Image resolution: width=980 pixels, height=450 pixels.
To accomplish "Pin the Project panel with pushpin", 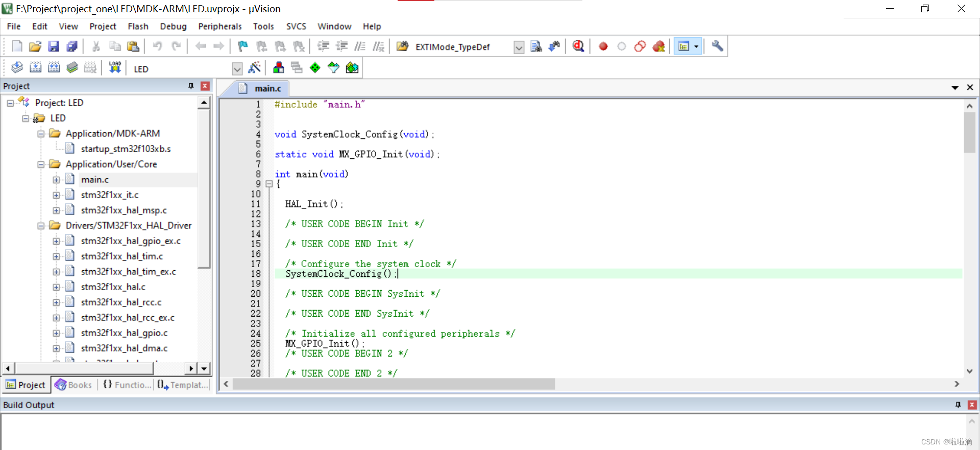I will point(191,86).
